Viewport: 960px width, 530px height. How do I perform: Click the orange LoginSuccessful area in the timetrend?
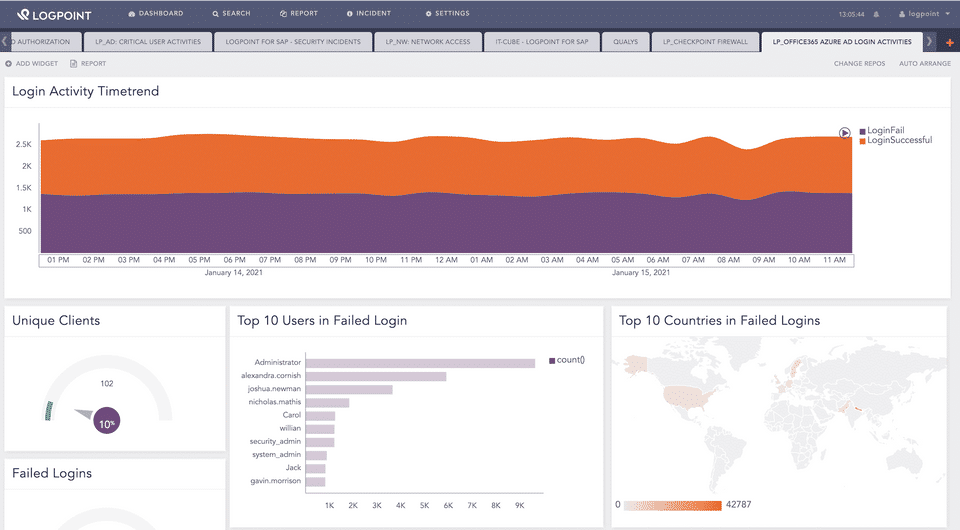446,165
